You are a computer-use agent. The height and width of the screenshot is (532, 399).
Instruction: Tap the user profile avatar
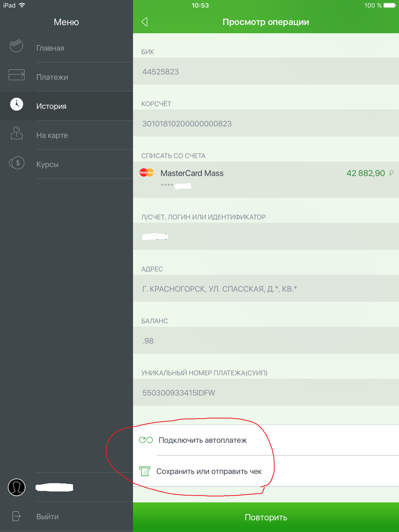click(x=17, y=487)
